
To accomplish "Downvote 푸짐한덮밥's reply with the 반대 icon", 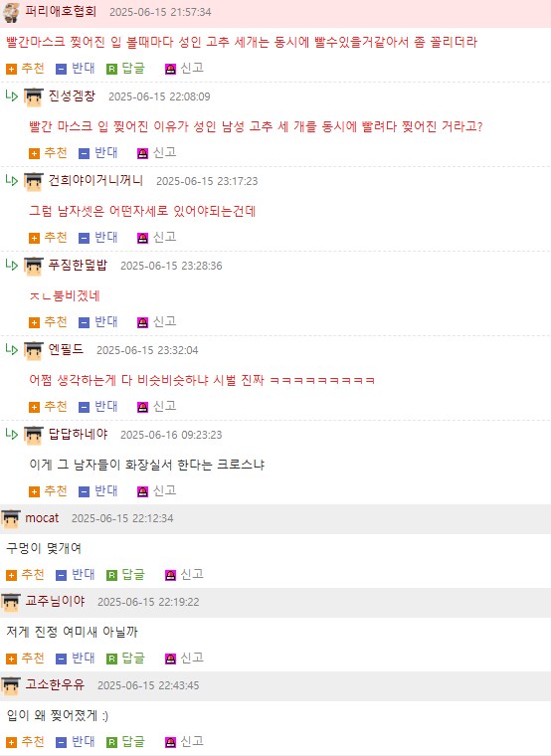I will coord(84,322).
